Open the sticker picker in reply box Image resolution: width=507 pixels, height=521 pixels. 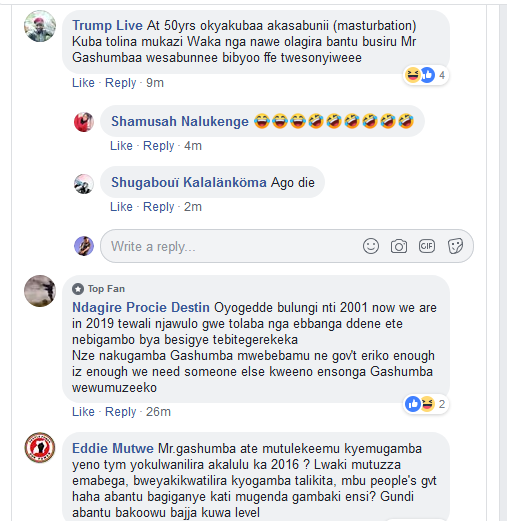tap(455, 246)
